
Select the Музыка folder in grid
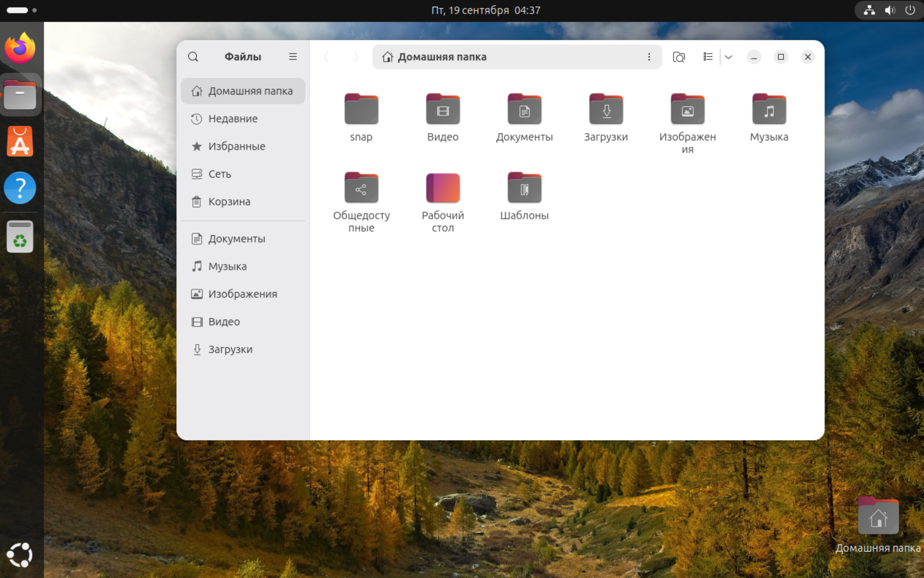(769, 109)
